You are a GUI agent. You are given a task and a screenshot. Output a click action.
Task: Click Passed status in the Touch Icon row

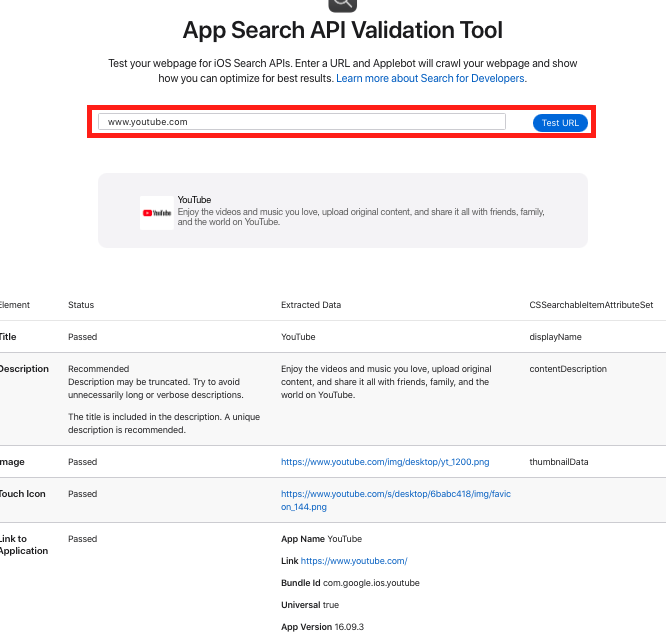(x=82, y=494)
